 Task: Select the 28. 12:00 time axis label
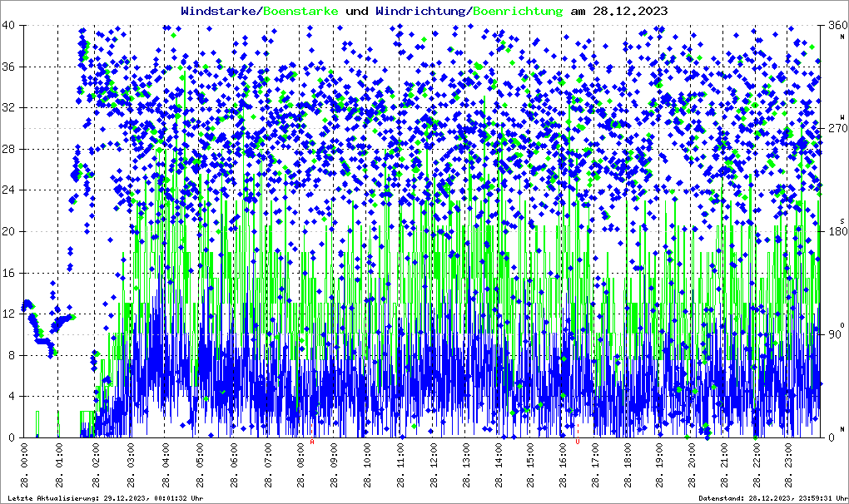[x=433, y=466]
